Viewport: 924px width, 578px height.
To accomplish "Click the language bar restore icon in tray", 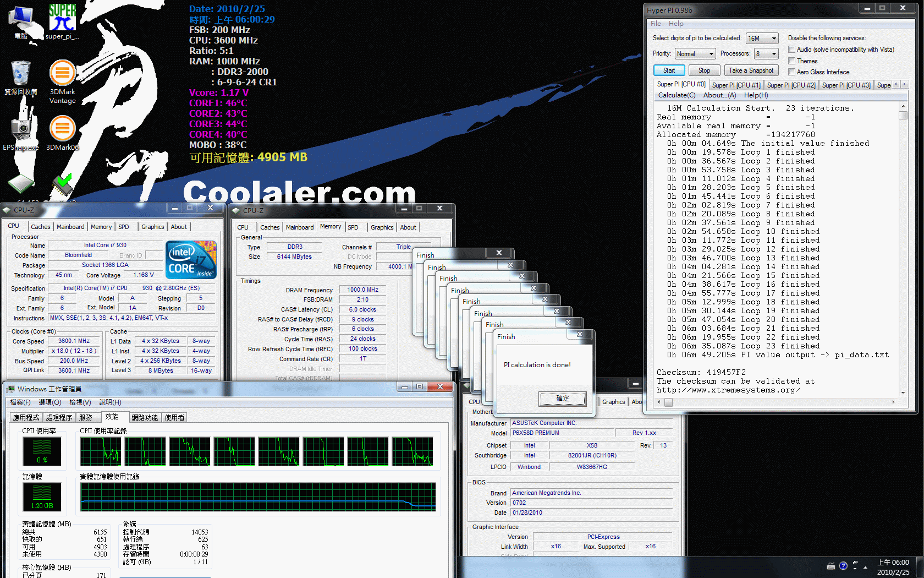I will click(855, 564).
